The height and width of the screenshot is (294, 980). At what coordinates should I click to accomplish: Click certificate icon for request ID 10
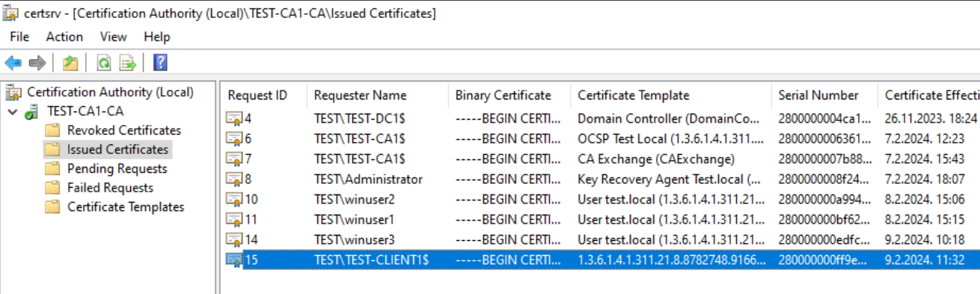tap(235, 199)
